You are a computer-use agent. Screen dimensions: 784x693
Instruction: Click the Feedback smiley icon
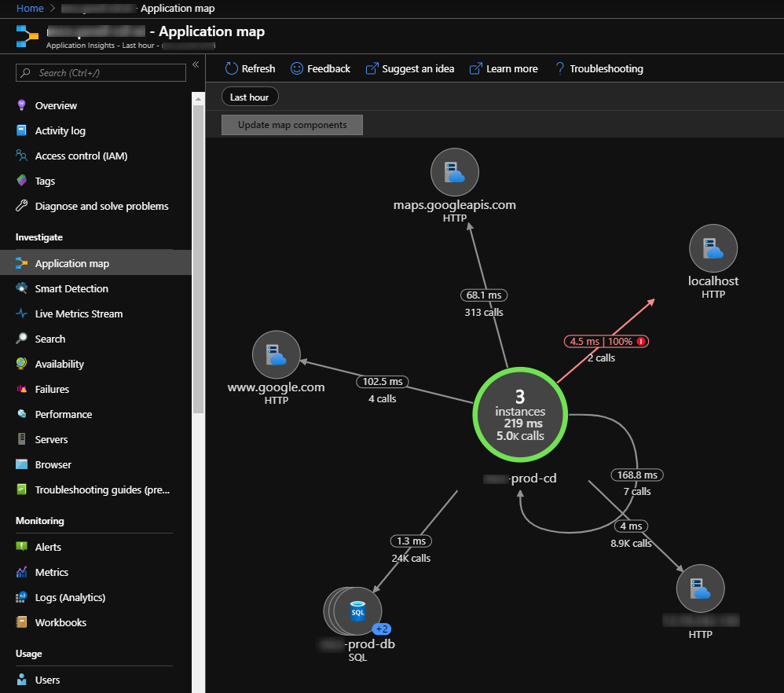coord(297,69)
